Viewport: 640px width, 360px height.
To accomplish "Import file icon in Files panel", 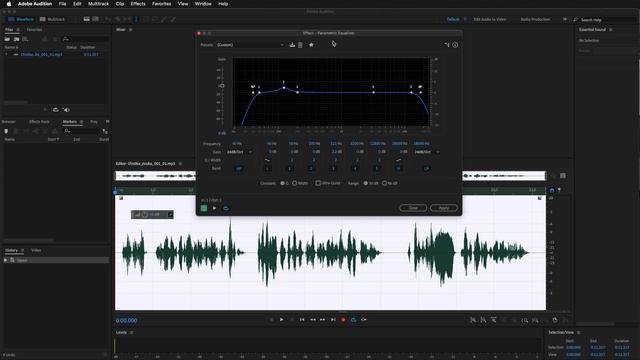I will coord(16,39).
